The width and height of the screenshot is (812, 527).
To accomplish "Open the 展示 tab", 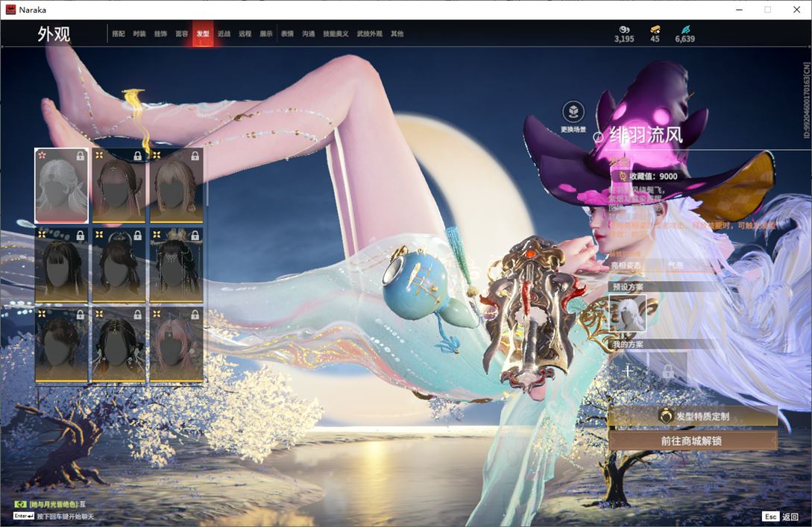I will pyautogui.click(x=266, y=34).
